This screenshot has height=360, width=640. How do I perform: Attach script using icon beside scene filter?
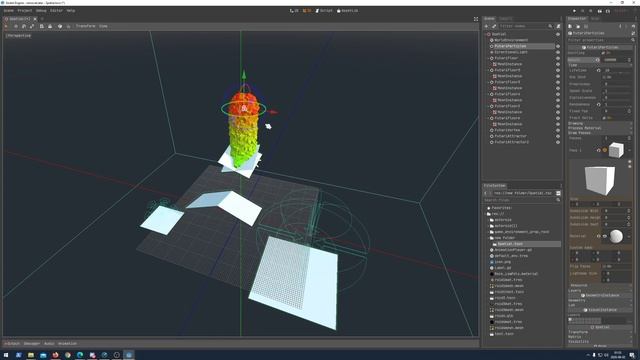click(558, 26)
